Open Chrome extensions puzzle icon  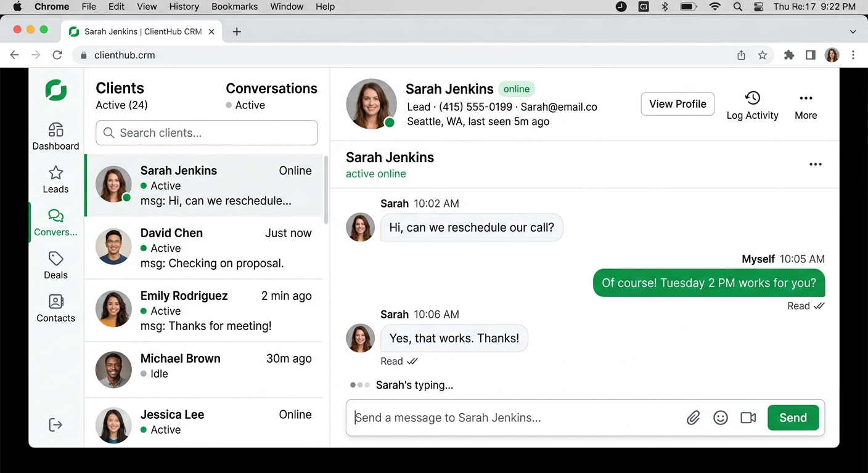coord(789,55)
